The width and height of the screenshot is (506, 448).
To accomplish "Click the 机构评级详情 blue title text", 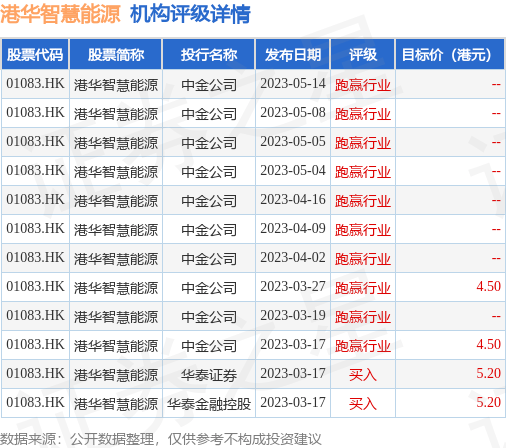I will (x=190, y=14).
